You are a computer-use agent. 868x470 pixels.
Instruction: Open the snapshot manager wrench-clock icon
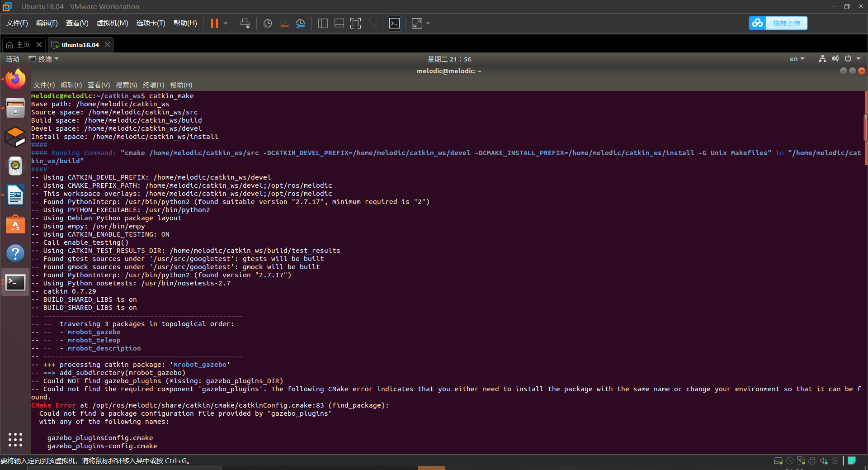301,24
